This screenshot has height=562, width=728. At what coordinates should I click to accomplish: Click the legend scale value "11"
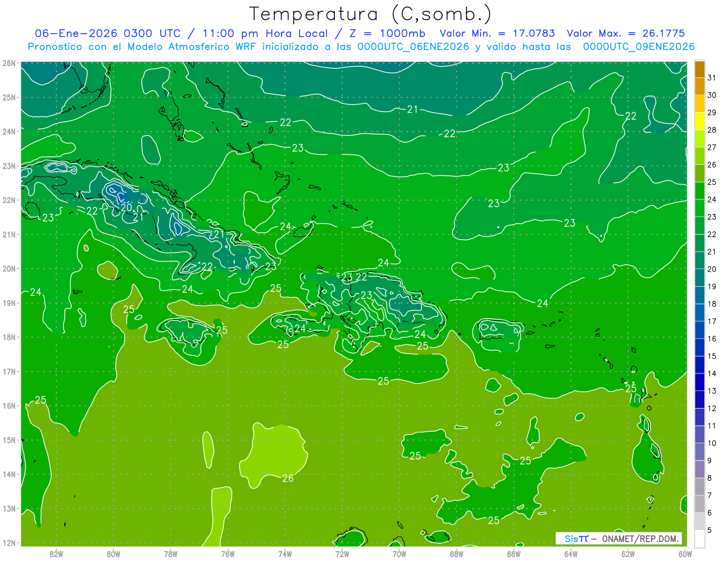[x=712, y=426]
